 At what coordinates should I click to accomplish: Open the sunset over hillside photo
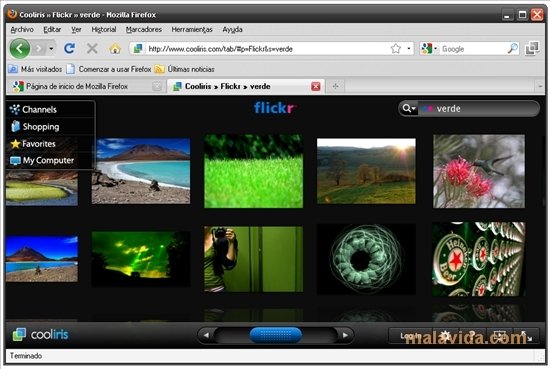click(x=366, y=171)
